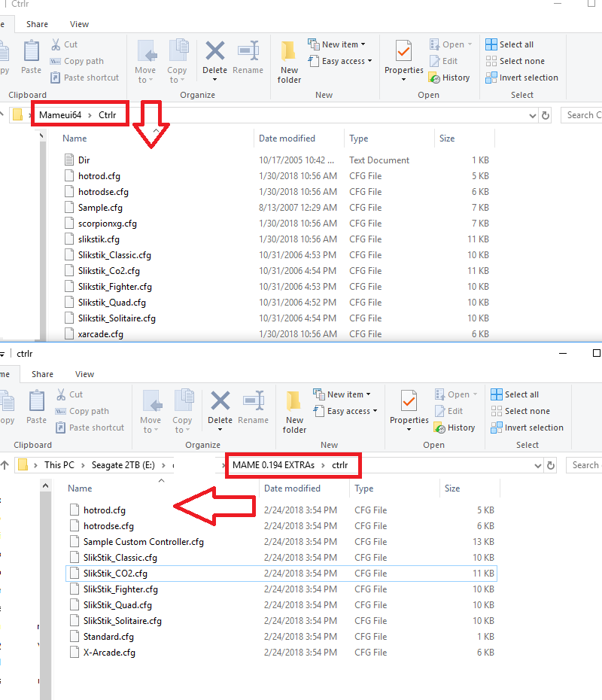602x700 pixels.
Task: Sort by Date modified in top window
Action: pyautogui.click(x=287, y=138)
